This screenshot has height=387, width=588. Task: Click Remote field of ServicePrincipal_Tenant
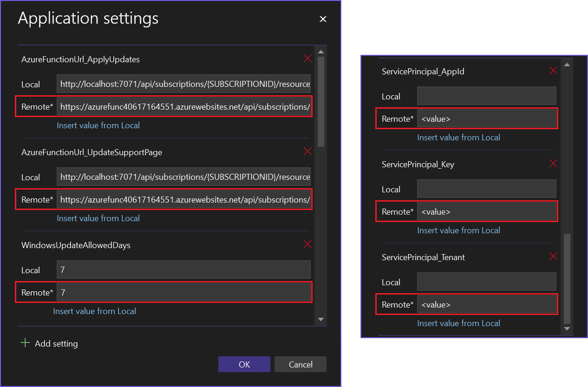(486, 305)
